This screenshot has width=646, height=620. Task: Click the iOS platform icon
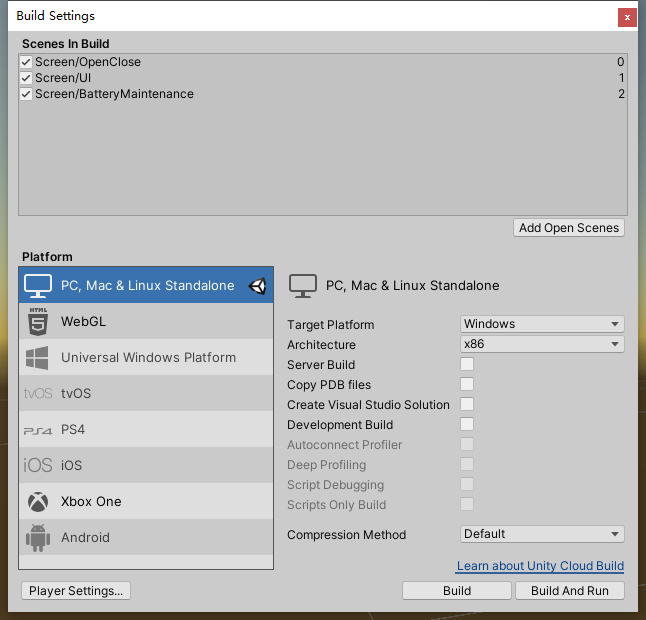coord(38,466)
